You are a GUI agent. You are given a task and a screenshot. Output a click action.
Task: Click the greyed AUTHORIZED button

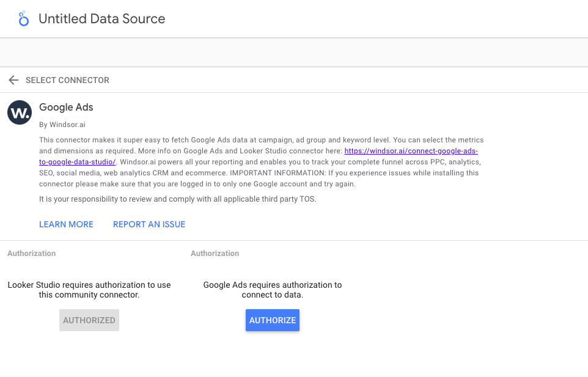point(89,320)
